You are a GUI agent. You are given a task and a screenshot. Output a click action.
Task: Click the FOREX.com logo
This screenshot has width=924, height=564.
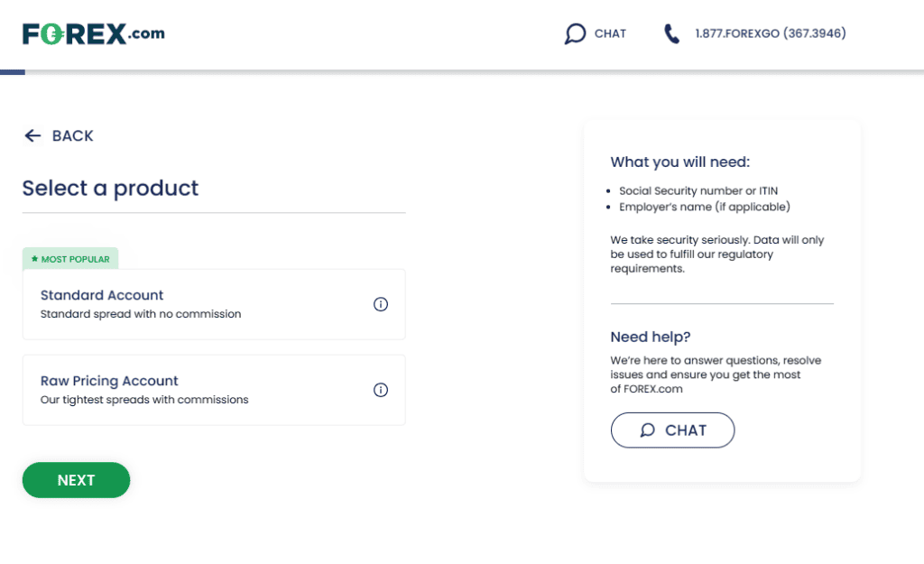pyautogui.click(x=94, y=33)
